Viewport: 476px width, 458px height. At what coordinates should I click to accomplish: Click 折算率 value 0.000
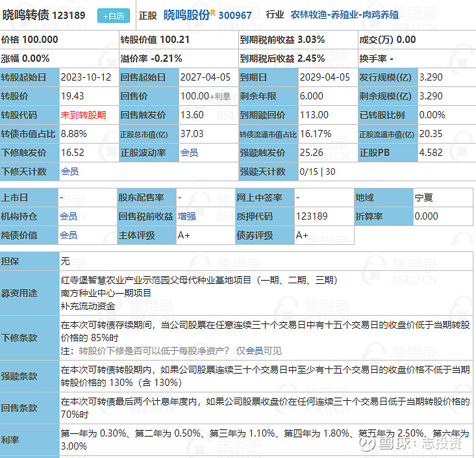(426, 216)
